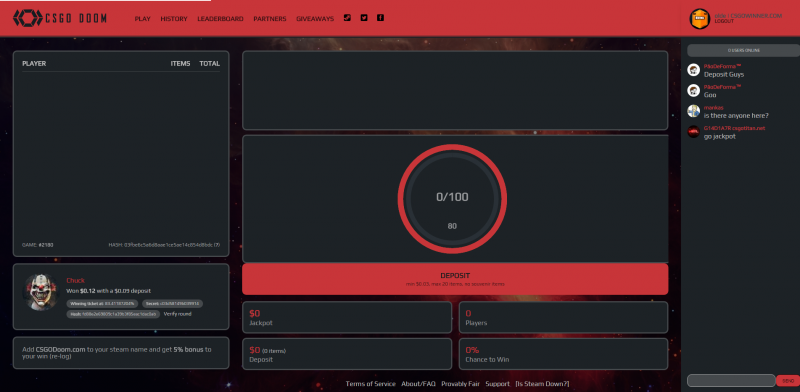Viewport: 800px width, 392px height.
Task: Click Verify round link
Action: click(178, 314)
